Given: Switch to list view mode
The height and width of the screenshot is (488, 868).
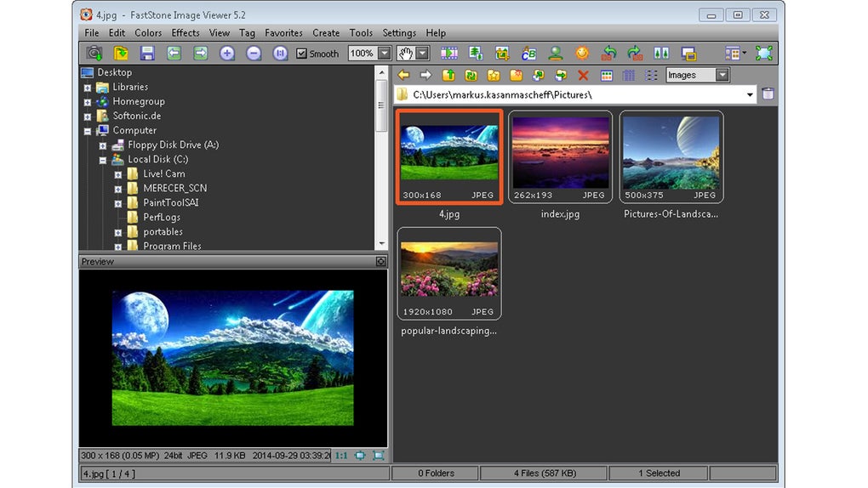Looking at the screenshot, I should (x=651, y=76).
